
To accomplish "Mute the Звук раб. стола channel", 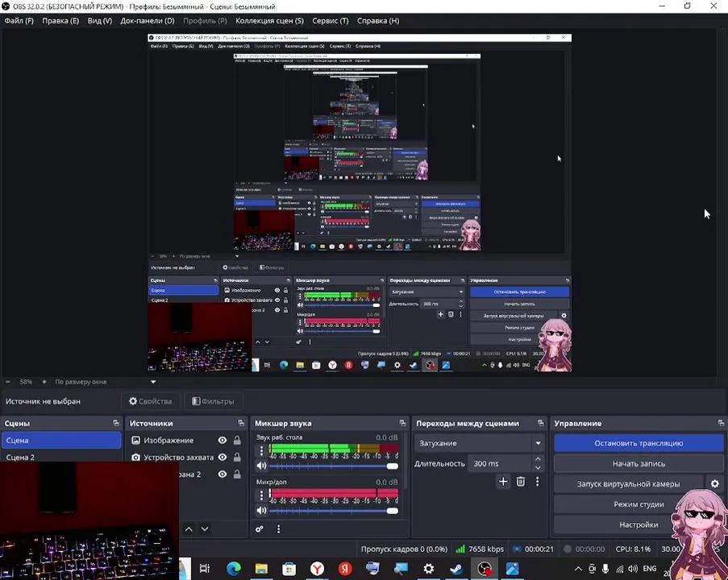I will click(x=261, y=466).
